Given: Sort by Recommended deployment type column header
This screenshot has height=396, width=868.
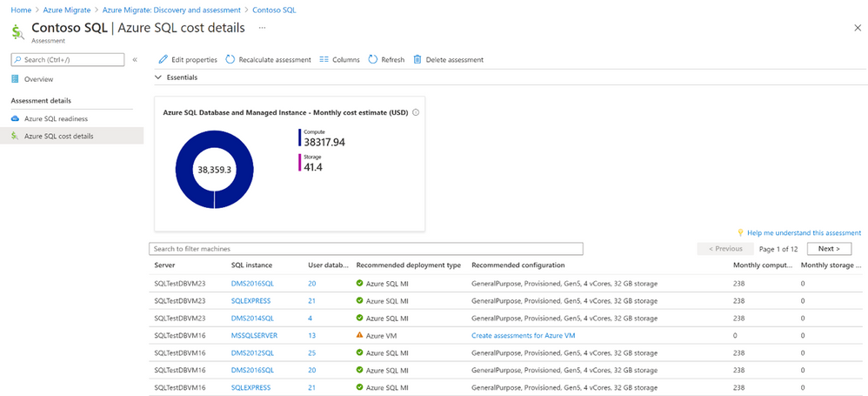Looking at the screenshot, I should click(x=409, y=265).
